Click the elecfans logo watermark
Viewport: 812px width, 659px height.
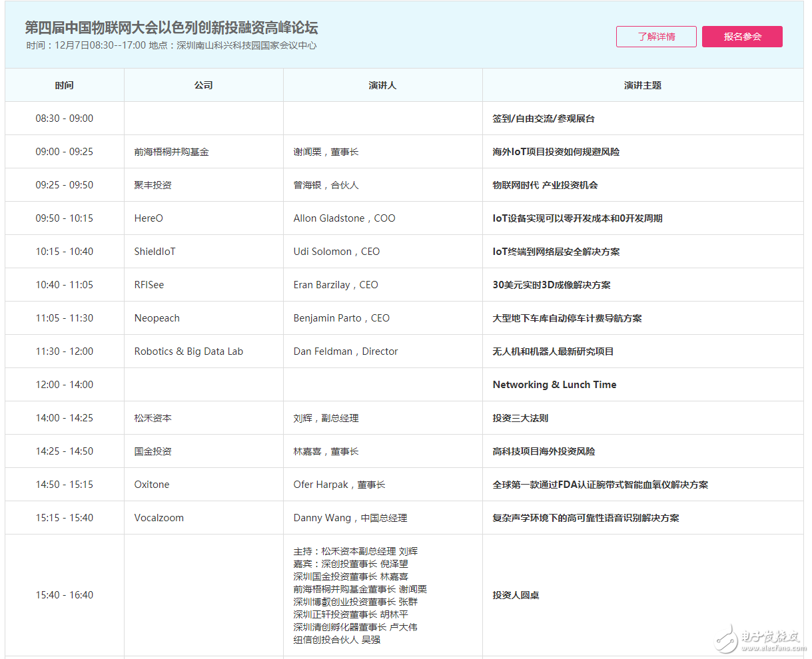point(760,640)
